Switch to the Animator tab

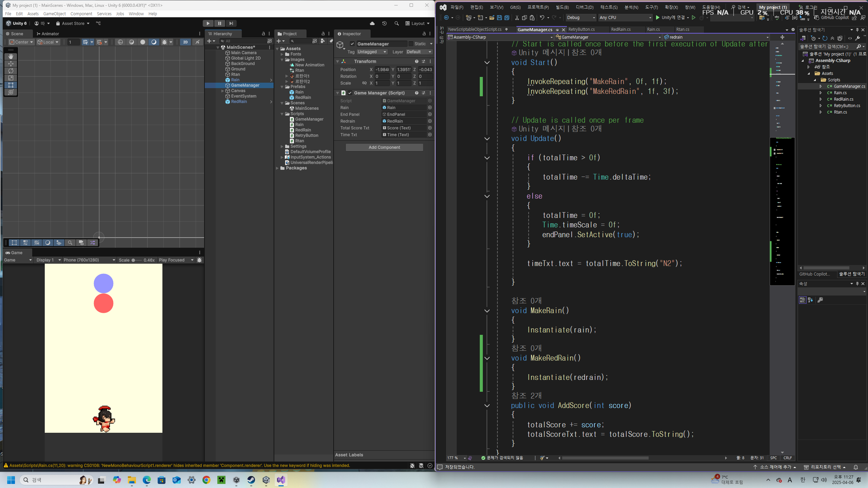48,34
